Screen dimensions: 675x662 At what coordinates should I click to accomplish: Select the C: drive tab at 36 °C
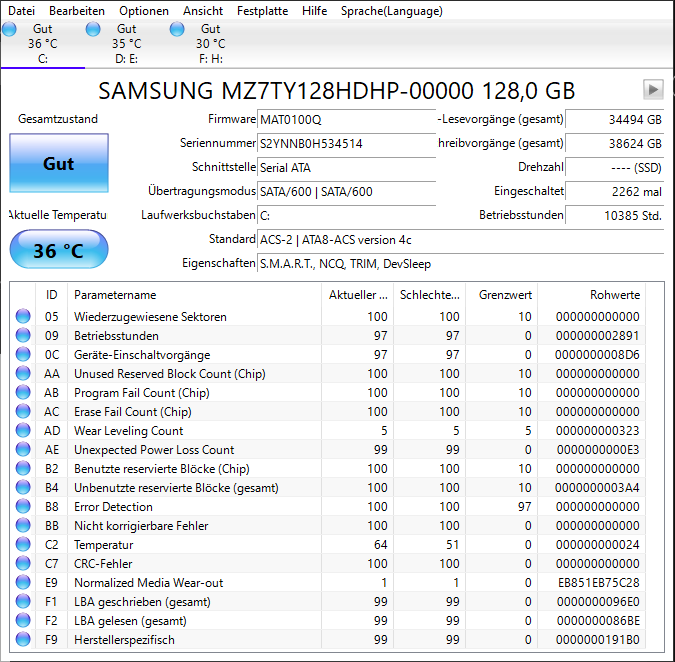click(43, 43)
